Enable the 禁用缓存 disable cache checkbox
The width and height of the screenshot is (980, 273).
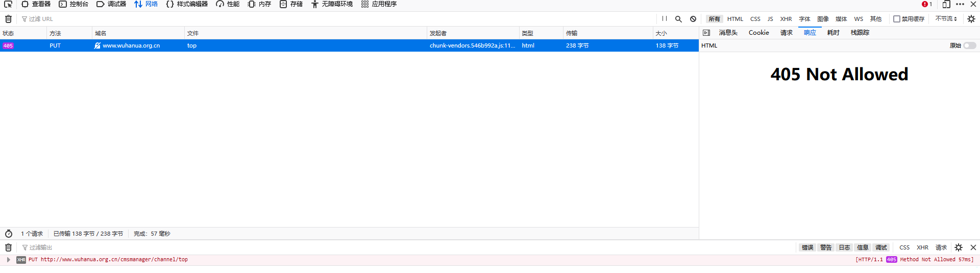[897, 19]
